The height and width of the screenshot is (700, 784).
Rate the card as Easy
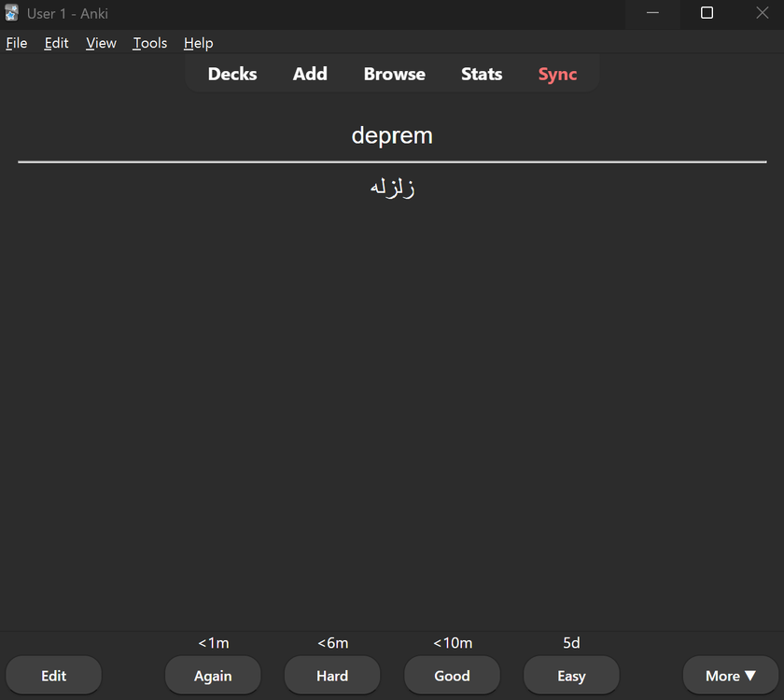pyautogui.click(x=571, y=676)
